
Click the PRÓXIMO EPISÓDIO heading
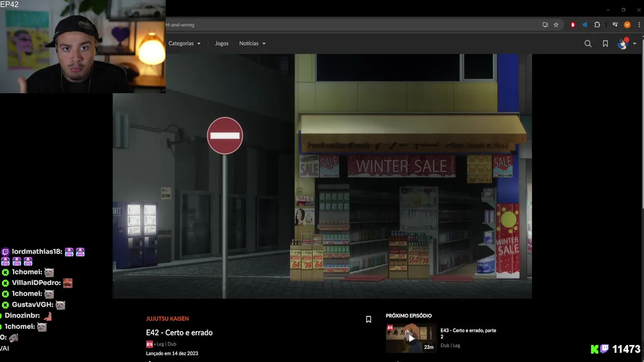[409, 316]
